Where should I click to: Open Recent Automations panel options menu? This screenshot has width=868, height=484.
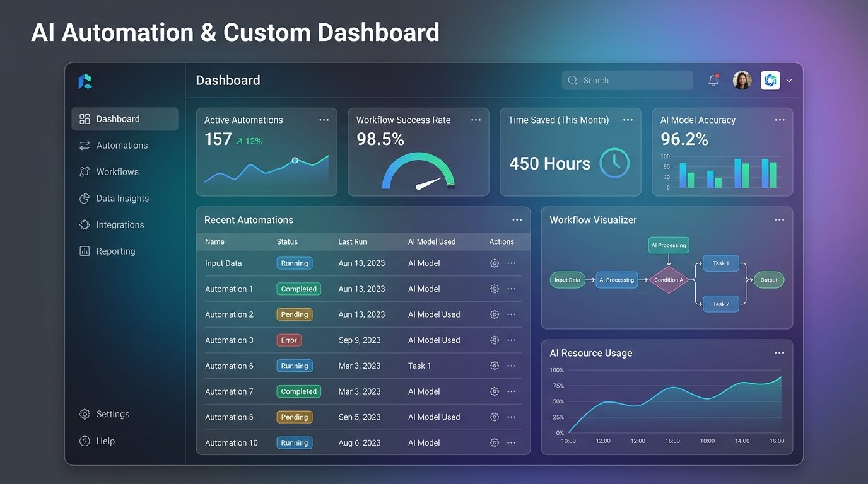tap(517, 220)
